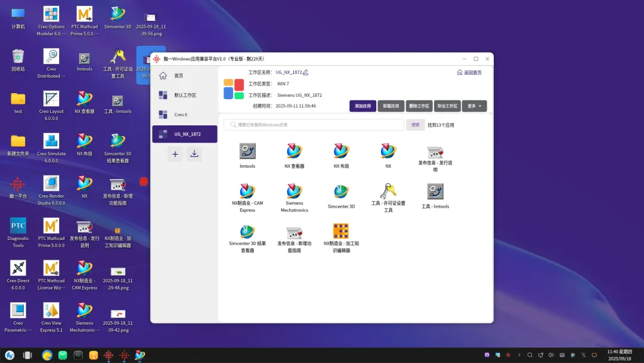Open NX制造业 - 加工知识编辑器 in workspace grid
This screenshot has height=363, width=644.
click(341, 238)
